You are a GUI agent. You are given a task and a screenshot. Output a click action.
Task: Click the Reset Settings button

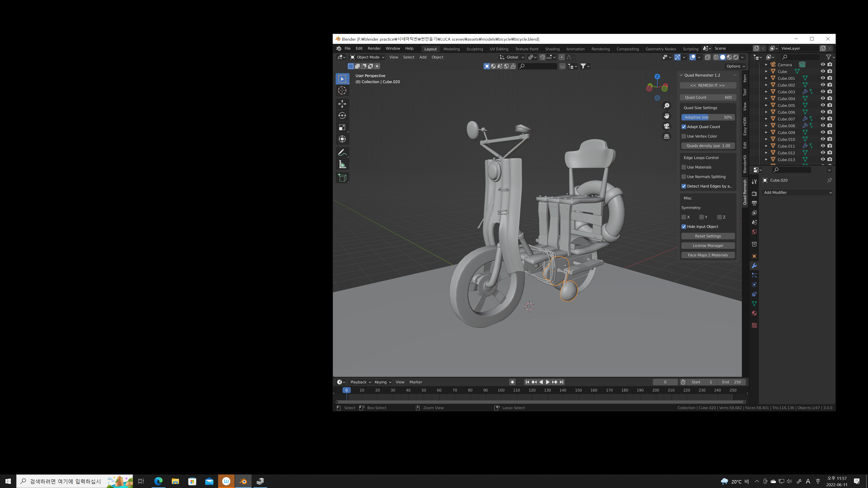(708, 236)
